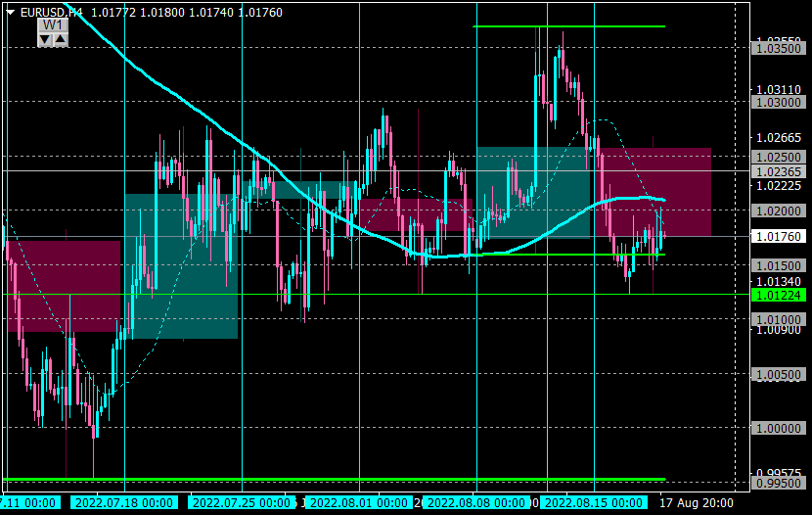The width and height of the screenshot is (812, 515).
Task: Select the 2022.08.15 00:00 date marker
Action: coord(594,503)
